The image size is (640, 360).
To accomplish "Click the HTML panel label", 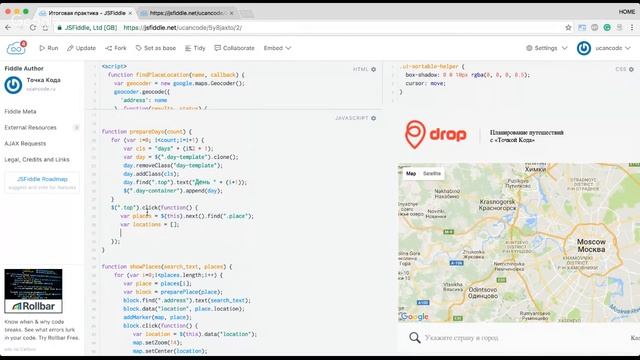I will 361,69.
